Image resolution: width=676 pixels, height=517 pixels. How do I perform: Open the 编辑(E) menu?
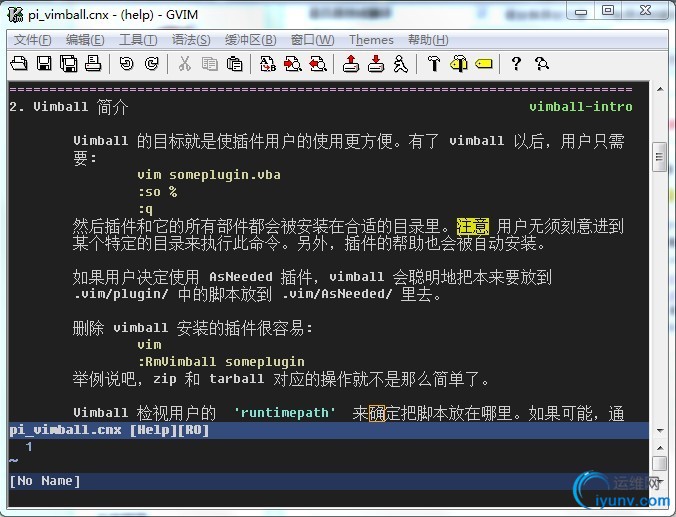pos(85,40)
